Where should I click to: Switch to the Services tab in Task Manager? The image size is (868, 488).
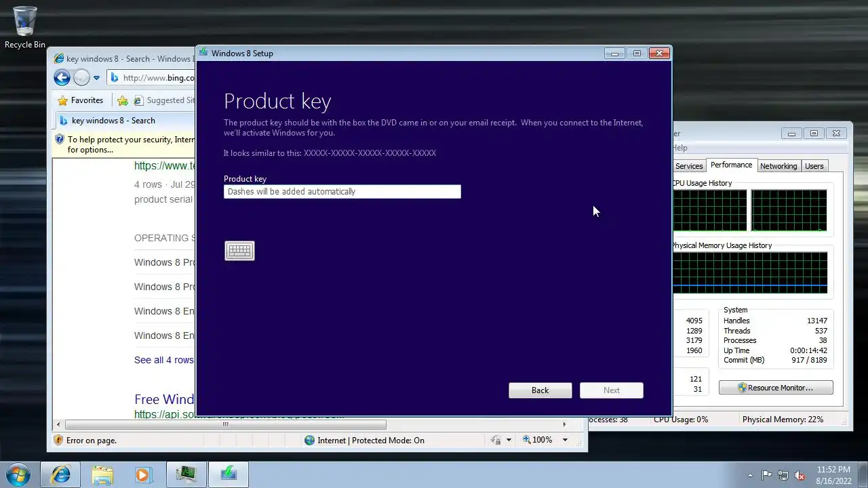(689, 166)
